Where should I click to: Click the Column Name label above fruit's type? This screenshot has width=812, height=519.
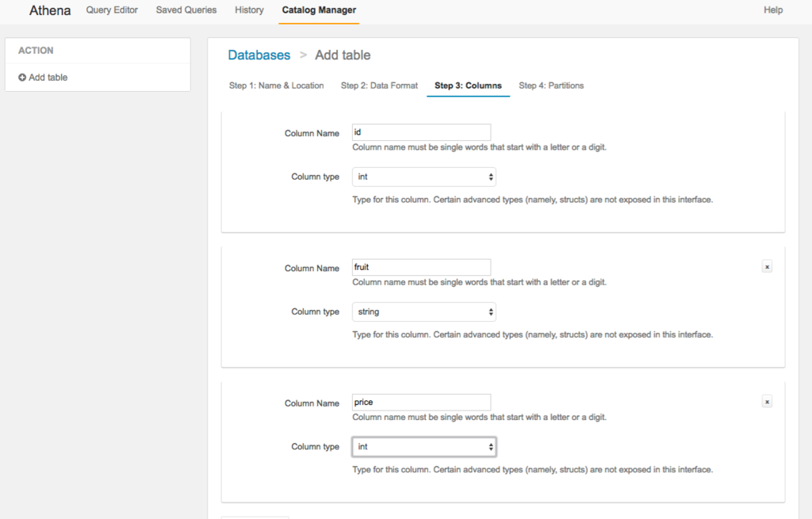coord(312,268)
